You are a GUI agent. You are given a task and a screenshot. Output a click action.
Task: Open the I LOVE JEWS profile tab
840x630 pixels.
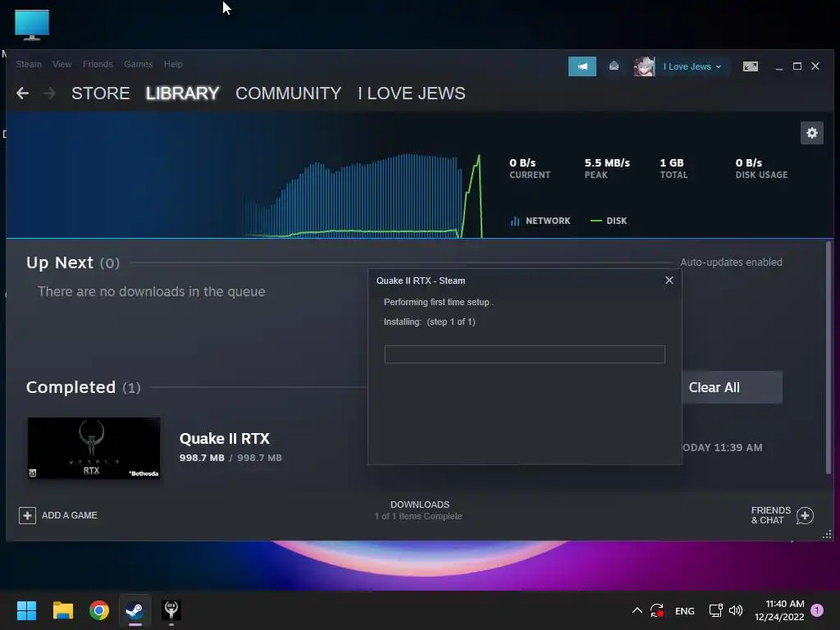[x=412, y=94]
